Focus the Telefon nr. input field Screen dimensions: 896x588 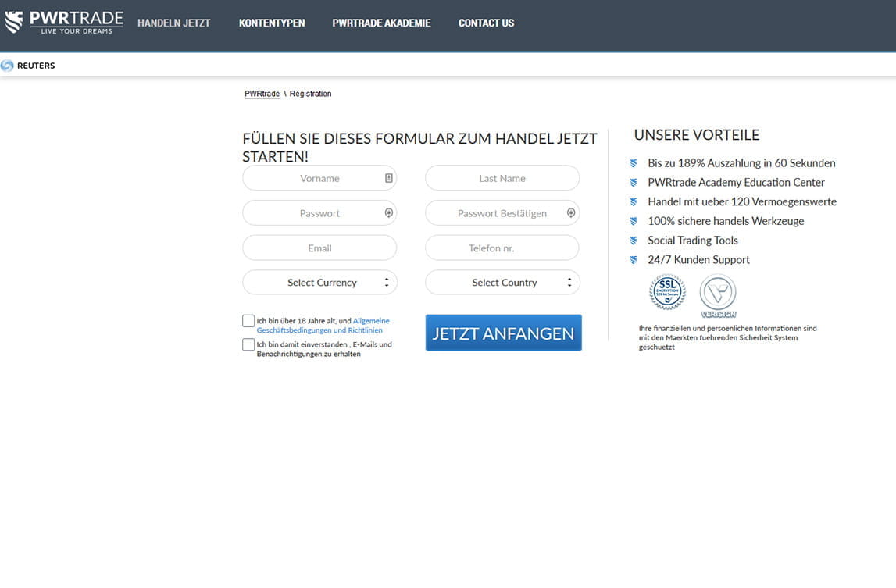pos(502,248)
